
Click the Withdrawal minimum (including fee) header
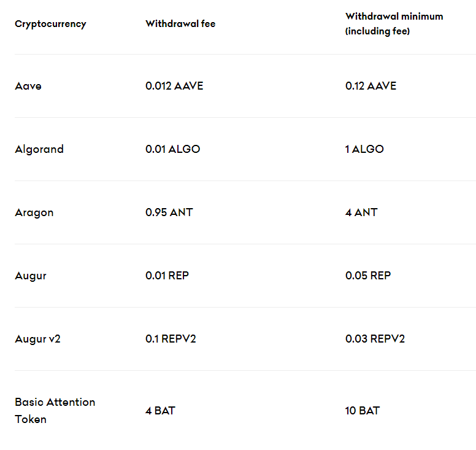394,24
